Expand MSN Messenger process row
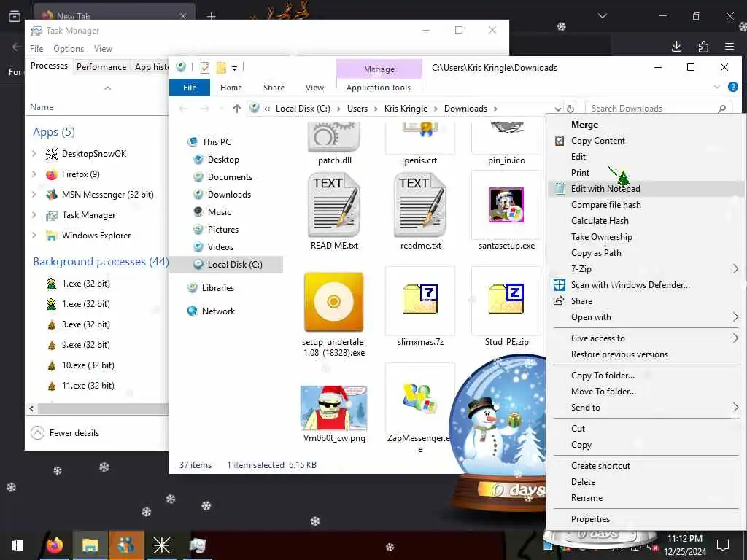The image size is (747, 560). [x=34, y=194]
